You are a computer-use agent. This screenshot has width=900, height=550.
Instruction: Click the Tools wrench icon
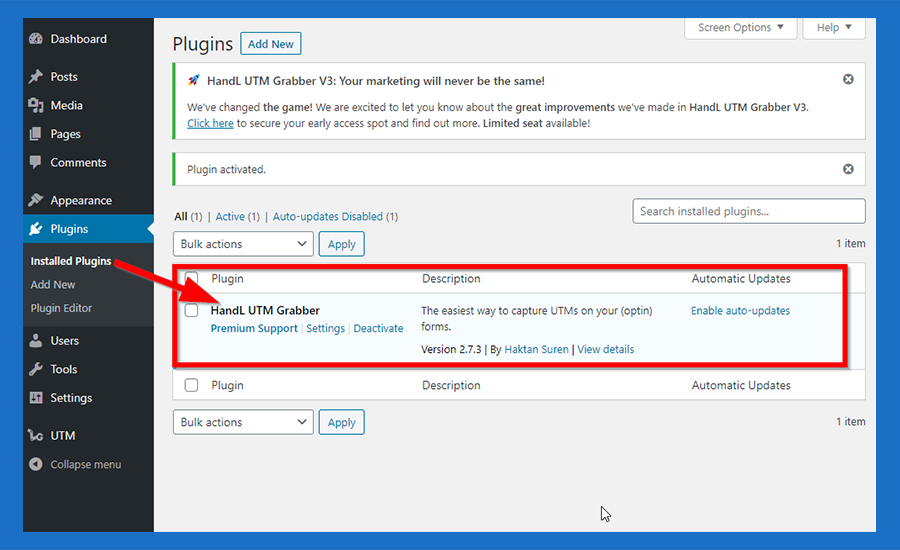[x=36, y=369]
